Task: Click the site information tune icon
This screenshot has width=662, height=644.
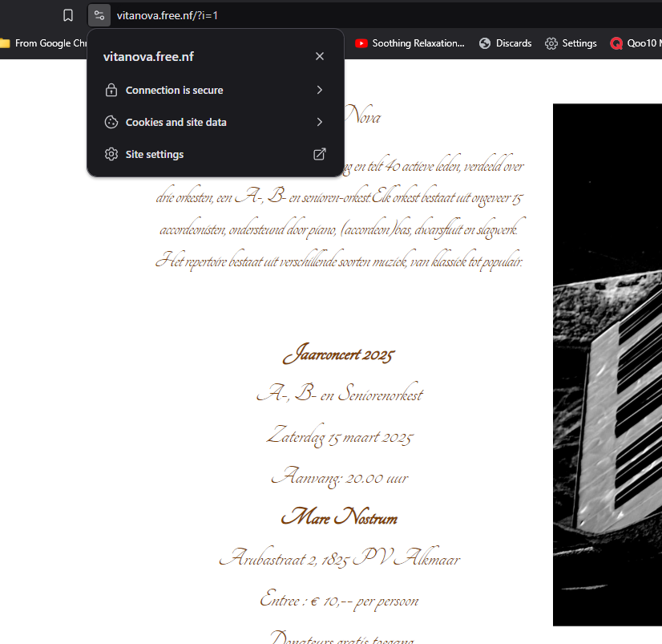Action: (x=99, y=15)
